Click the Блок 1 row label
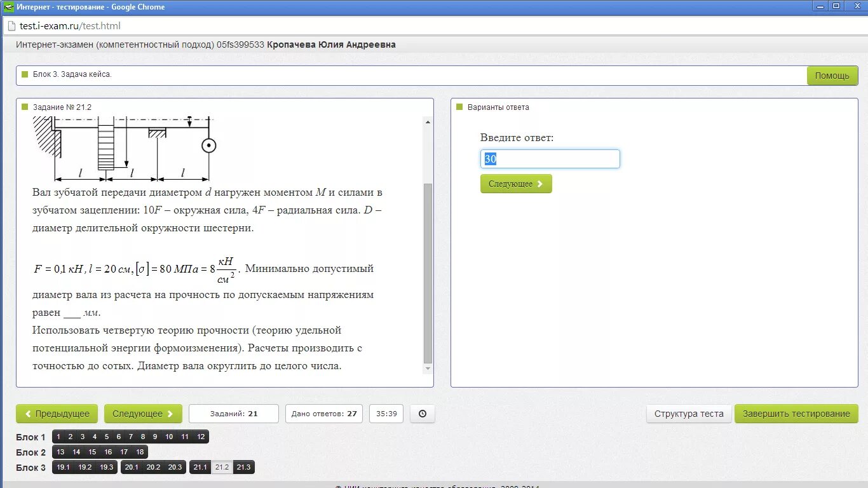 tap(31, 437)
